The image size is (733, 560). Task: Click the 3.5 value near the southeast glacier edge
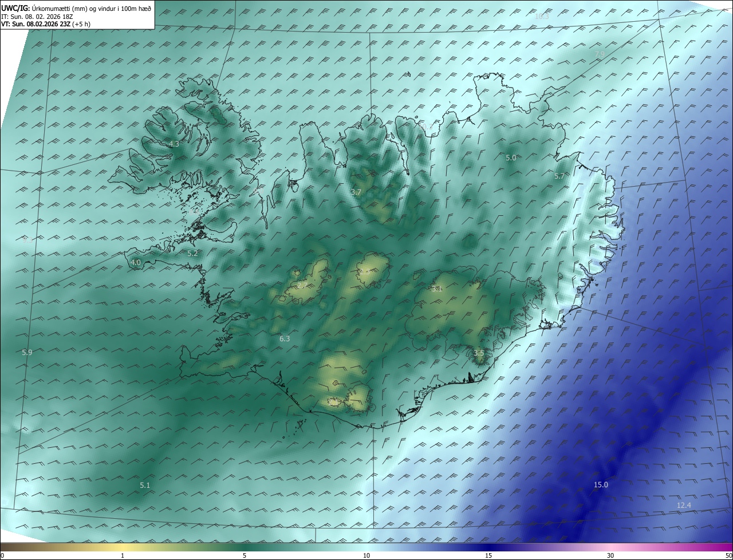pos(479,353)
